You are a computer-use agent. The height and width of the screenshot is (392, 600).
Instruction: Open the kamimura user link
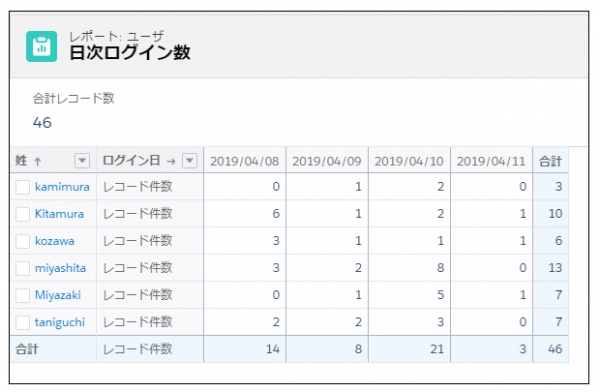pos(62,187)
